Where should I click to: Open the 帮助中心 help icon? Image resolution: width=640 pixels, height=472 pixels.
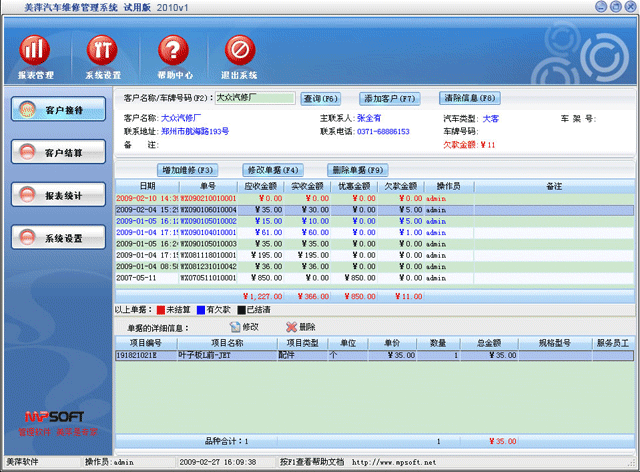tap(174, 50)
